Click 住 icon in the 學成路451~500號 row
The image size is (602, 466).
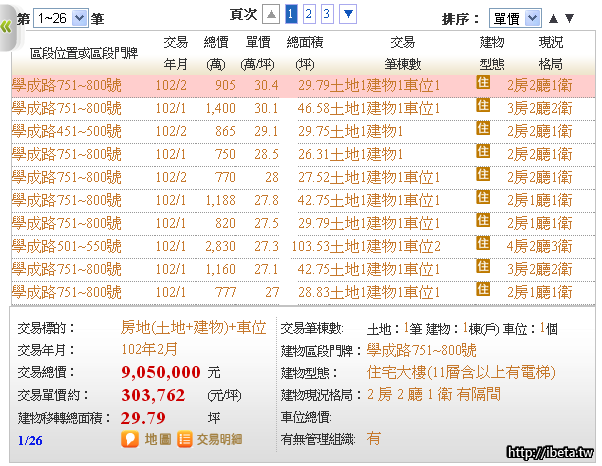(482, 129)
